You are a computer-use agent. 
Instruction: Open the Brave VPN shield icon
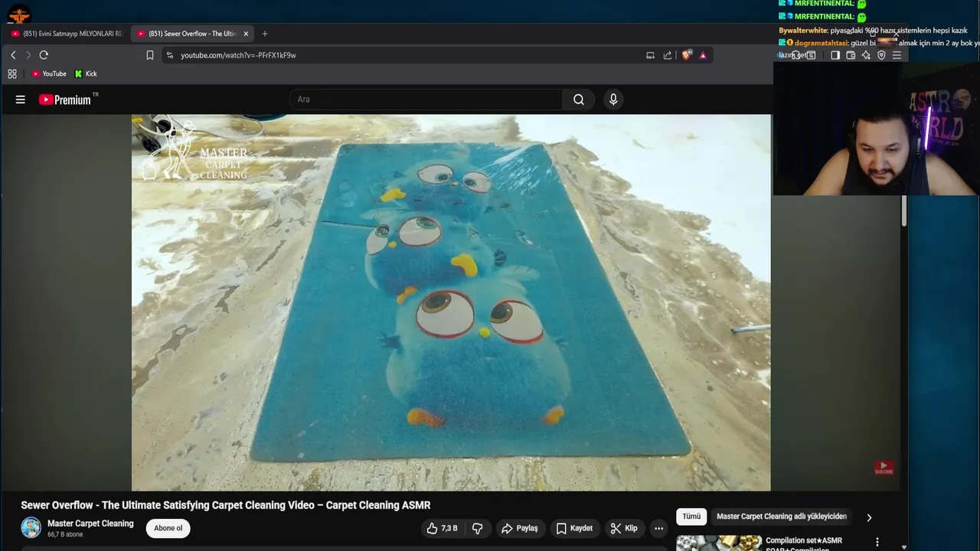[881, 55]
